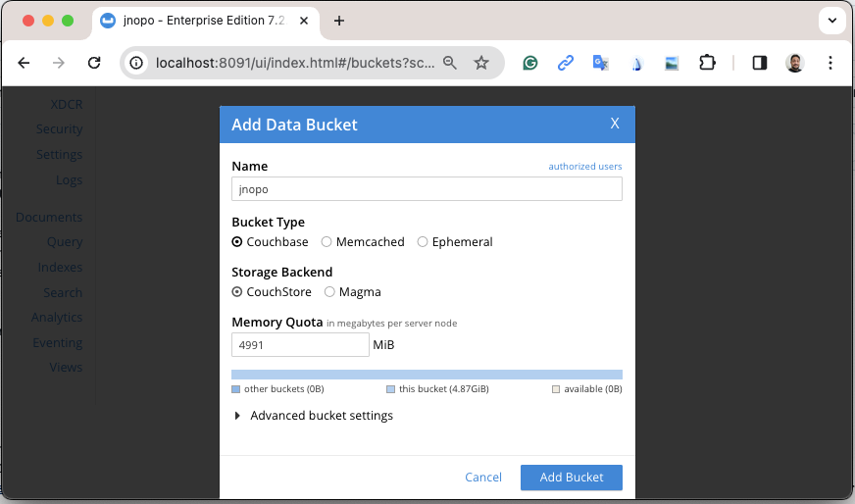855x504 pixels.
Task: Select the Couchbase bucket type
Action: 270,241
